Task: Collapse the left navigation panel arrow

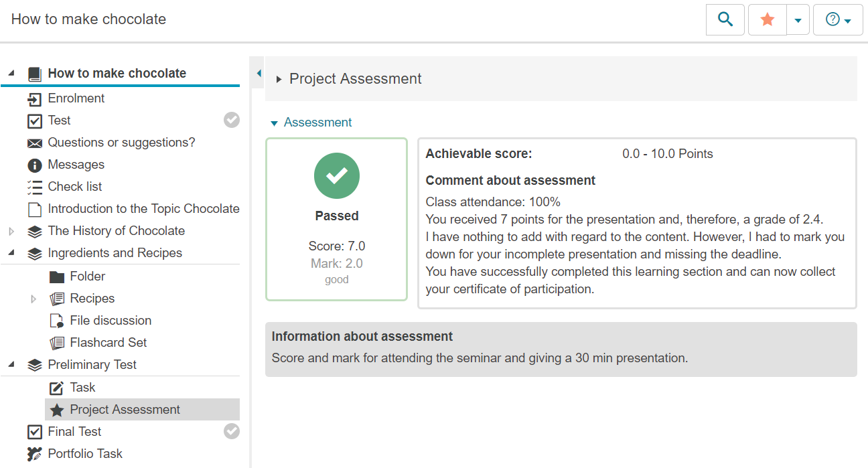Action: click(259, 74)
